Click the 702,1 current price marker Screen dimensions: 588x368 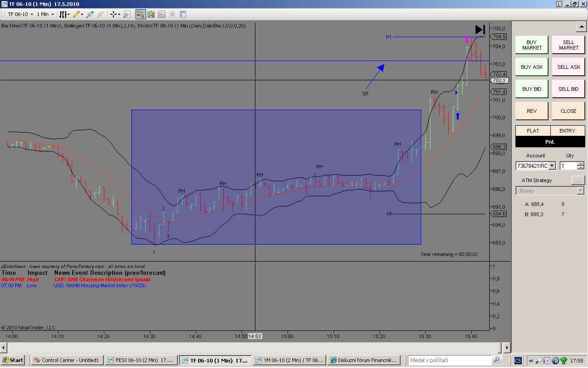click(x=500, y=81)
